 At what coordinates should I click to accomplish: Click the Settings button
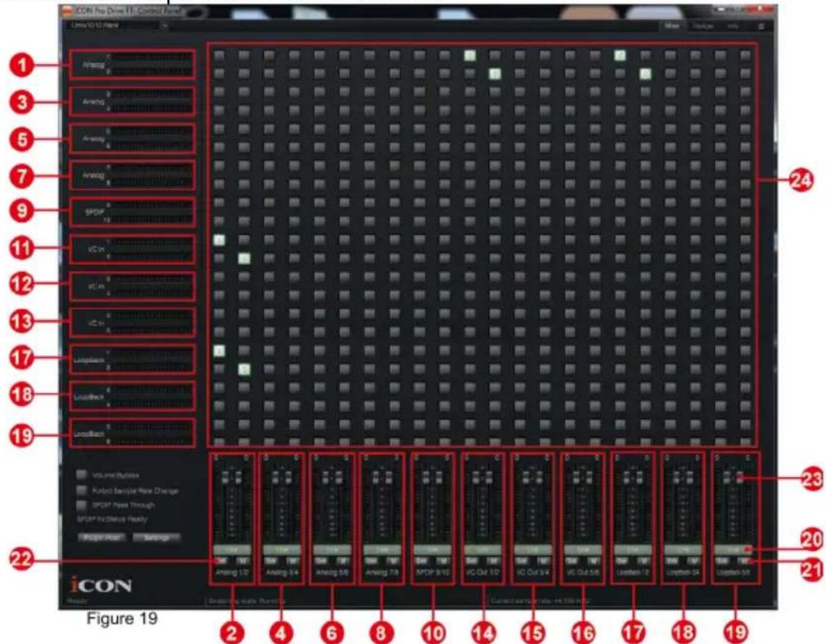pyautogui.click(x=156, y=538)
